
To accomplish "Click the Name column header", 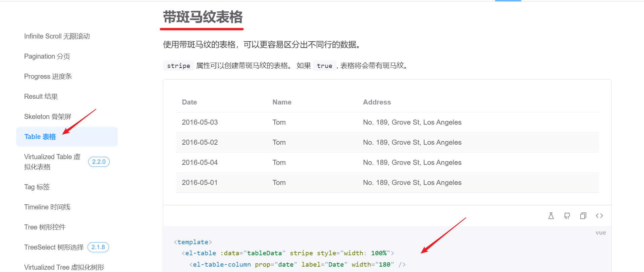I will 282,102.
